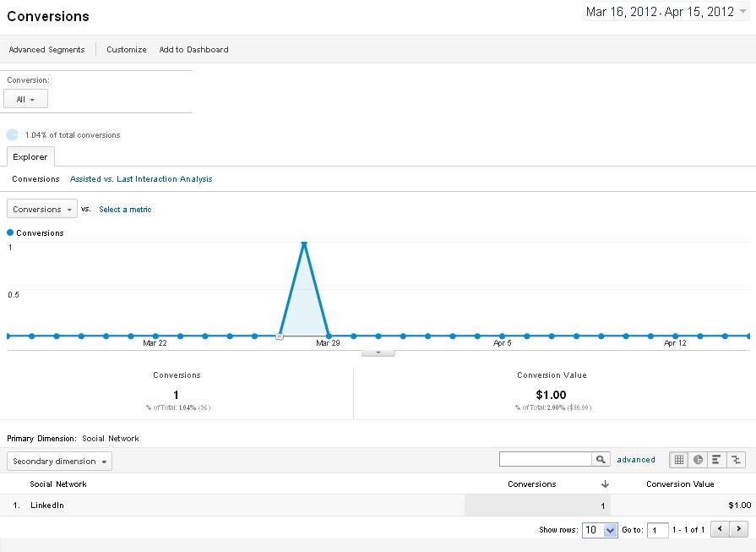Collapse the chart with the handle below

pyautogui.click(x=378, y=353)
